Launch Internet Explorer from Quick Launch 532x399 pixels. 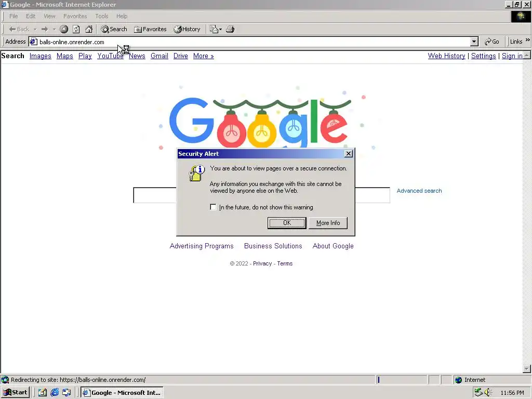(x=54, y=393)
